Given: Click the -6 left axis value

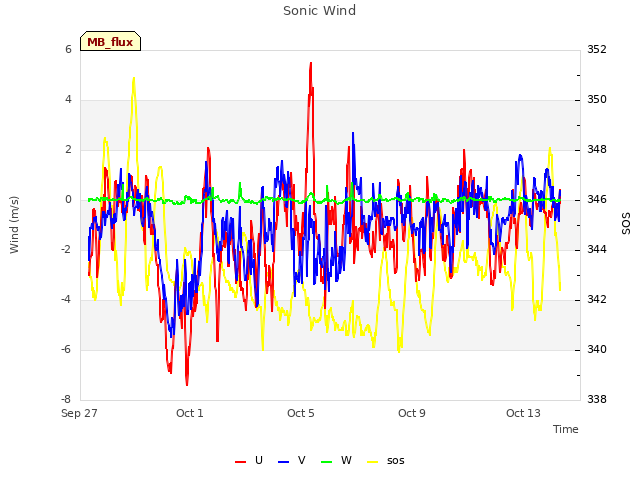Looking at the screenshot, I should pos(66,349).
